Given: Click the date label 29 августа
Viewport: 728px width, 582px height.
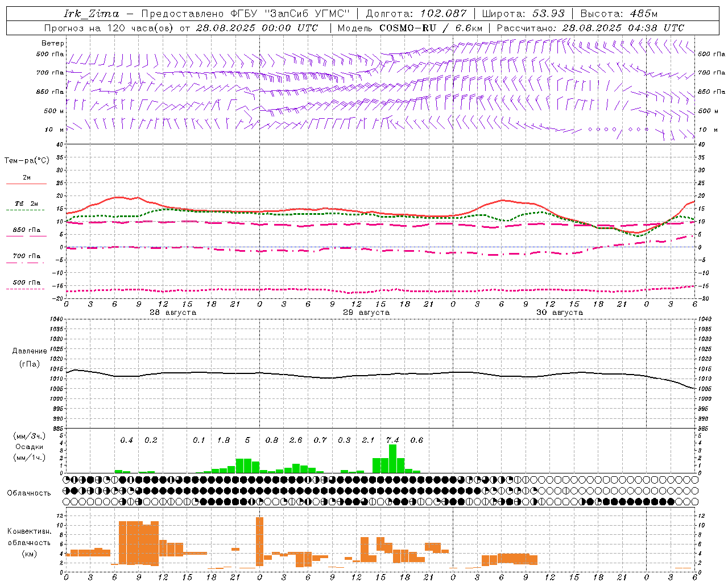Looking at the screenshot, I should (x=366, y=313).
